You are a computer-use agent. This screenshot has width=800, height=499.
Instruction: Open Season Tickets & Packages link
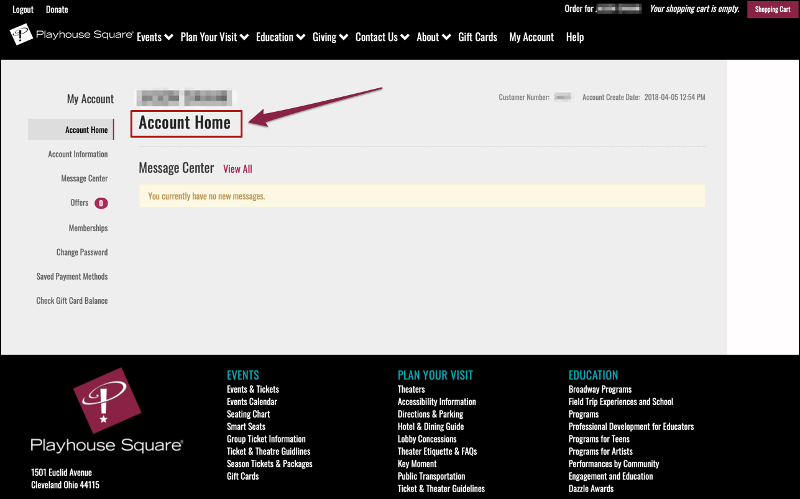point(269,464)
